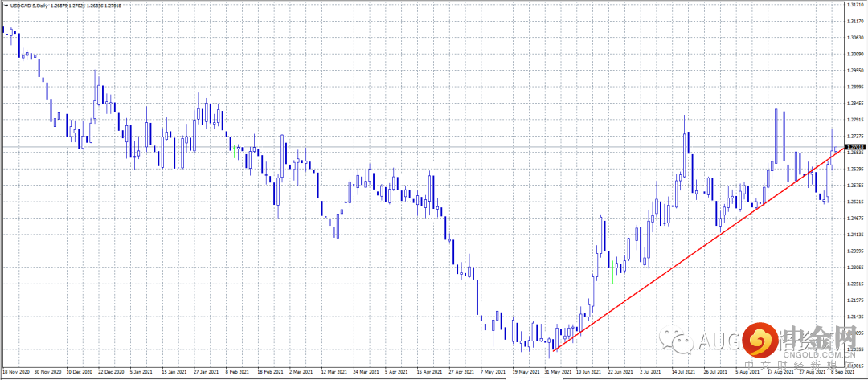Click the USDCAD-S,Daily chart title text
This screenshot has height=380, width=868.
29,6
